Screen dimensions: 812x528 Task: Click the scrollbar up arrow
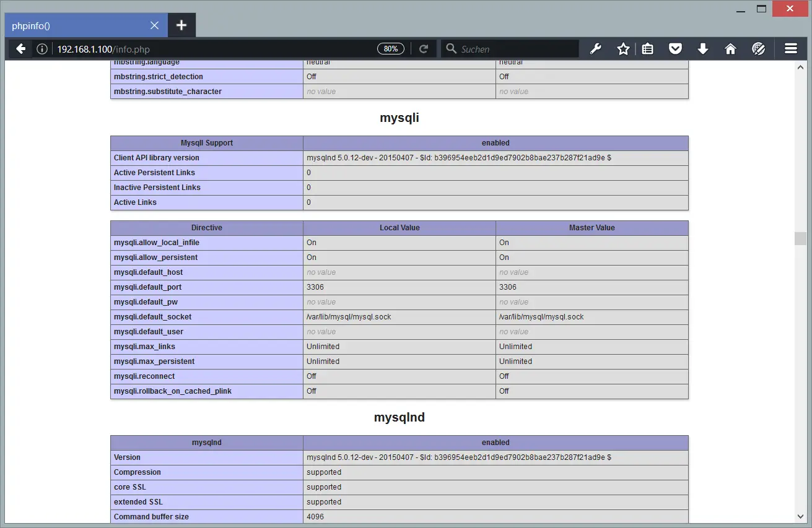[800, 66]
